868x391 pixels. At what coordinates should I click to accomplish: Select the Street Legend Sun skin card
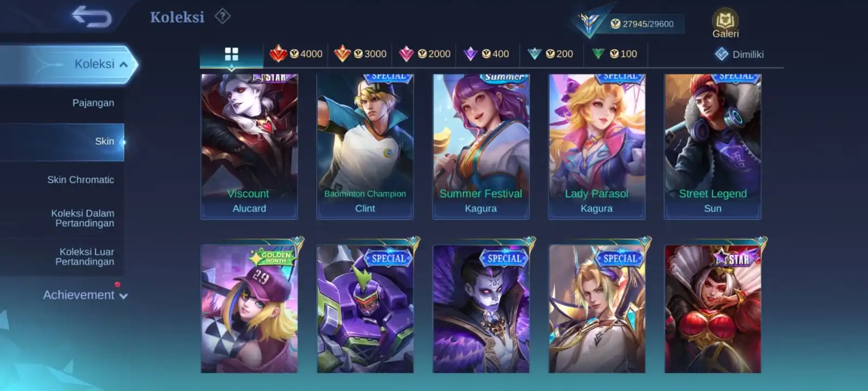point(712,147)
